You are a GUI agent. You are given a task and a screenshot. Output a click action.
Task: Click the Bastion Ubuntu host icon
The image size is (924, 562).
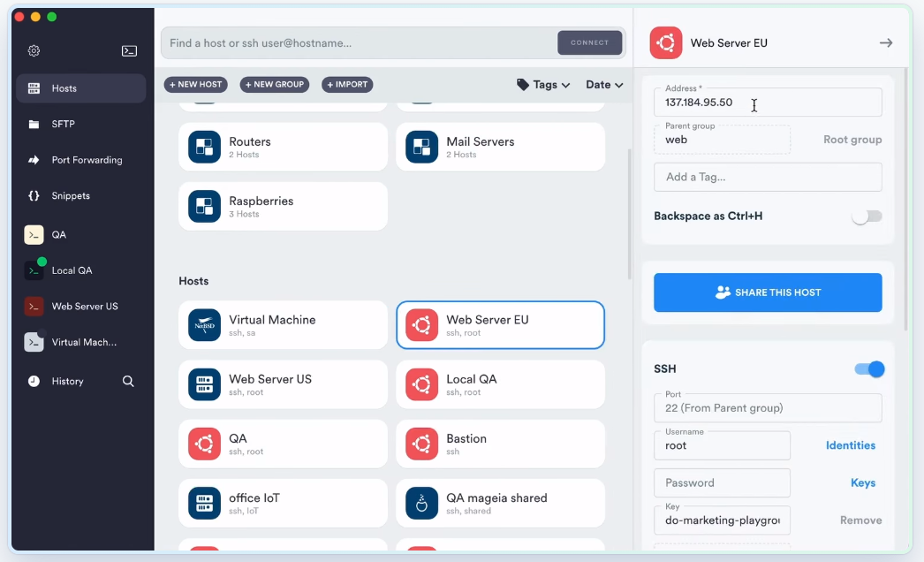[421, 444]
